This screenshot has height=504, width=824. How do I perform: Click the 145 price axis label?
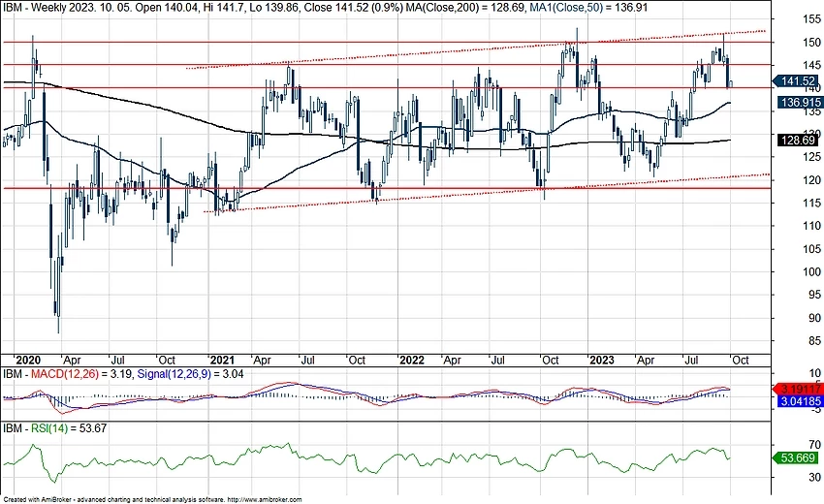point(811,65)
